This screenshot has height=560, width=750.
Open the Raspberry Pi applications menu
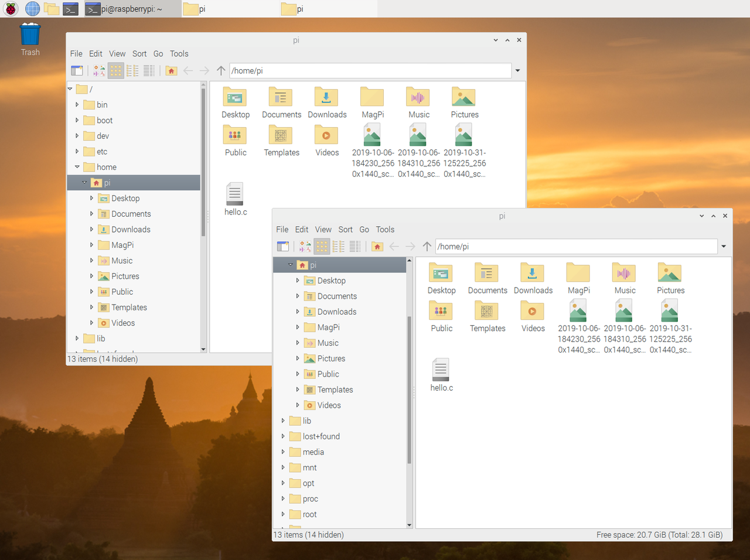(x=11, y=9)
